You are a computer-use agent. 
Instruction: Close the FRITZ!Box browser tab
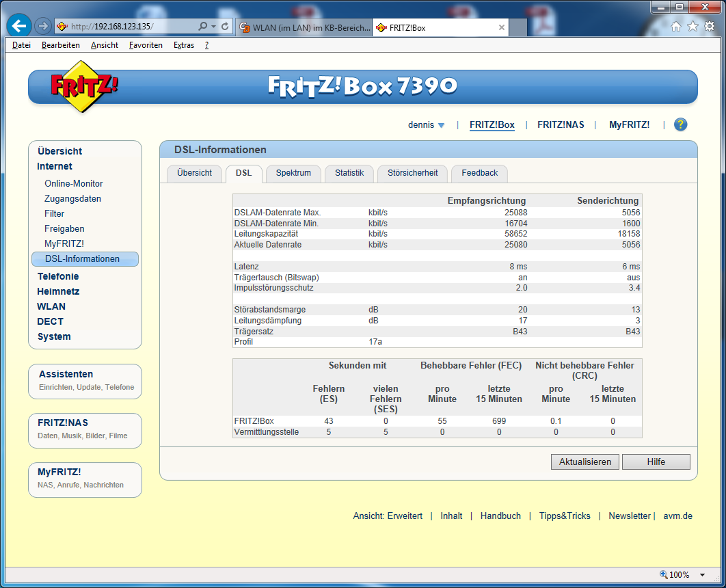point(502,27)
